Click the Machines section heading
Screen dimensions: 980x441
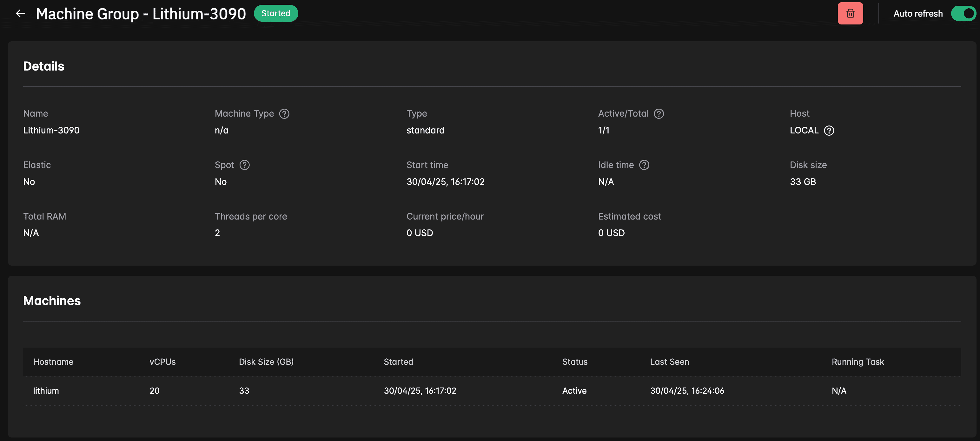coord(52,301)
